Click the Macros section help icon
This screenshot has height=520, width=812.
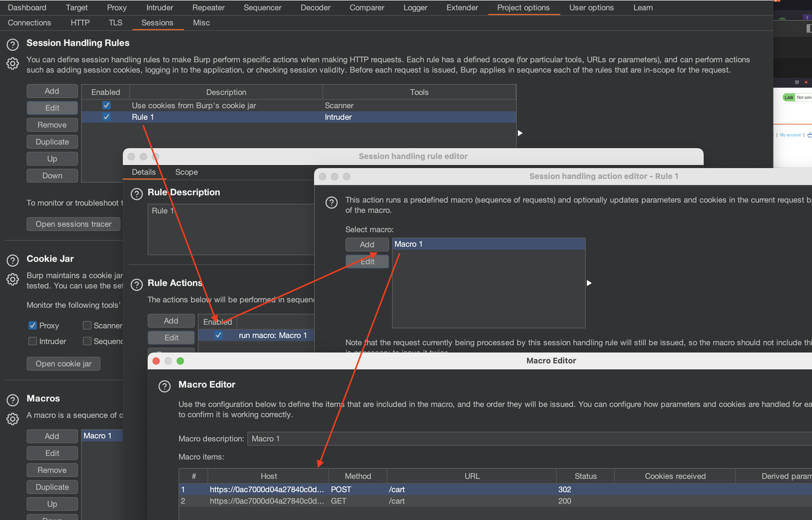12,400
